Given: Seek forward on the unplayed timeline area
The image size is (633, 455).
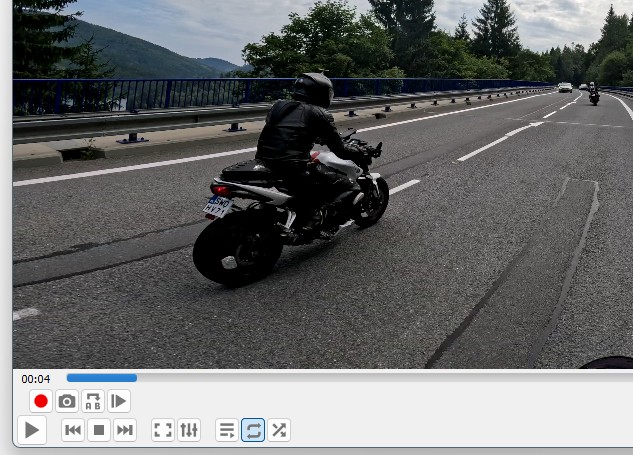Looking at the screenshot, I should tap(380, 378).
